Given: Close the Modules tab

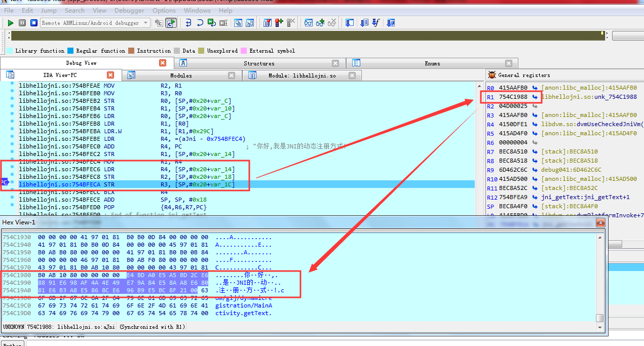Looking at the screenshot, I should pos(232,75).
